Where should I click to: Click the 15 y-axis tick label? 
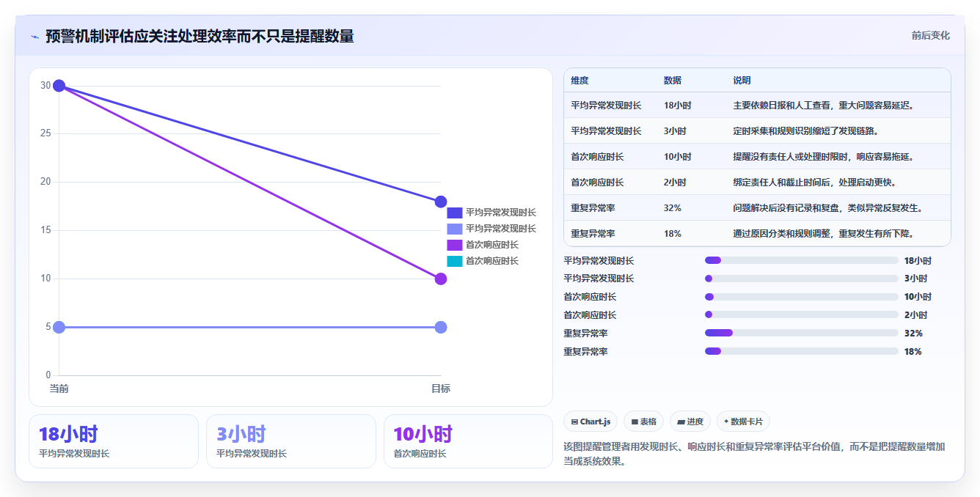[45, 230]
